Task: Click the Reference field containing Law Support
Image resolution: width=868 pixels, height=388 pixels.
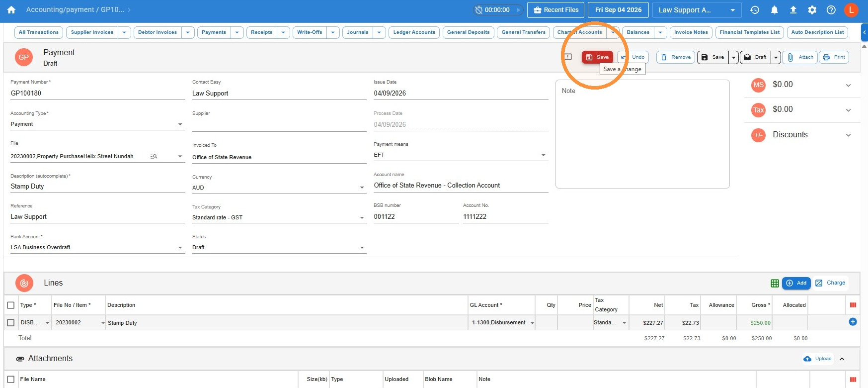Action: (x=97, y=217)
